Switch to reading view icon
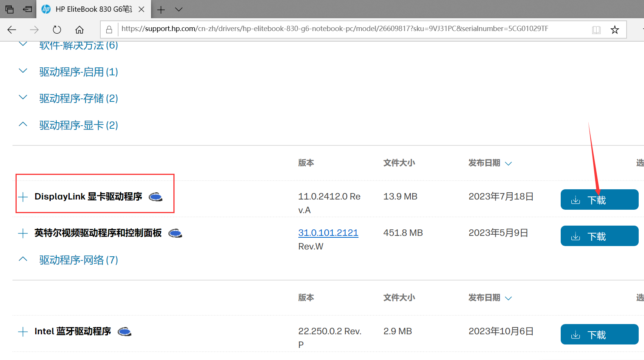This screenshot has height=360, width=644. coord(596,30)
